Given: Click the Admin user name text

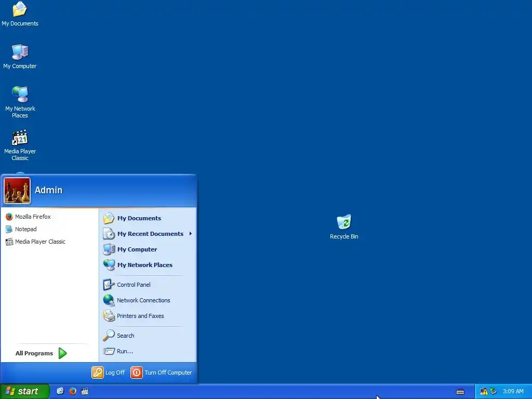Looking at the screenshot, I should 48,190.
